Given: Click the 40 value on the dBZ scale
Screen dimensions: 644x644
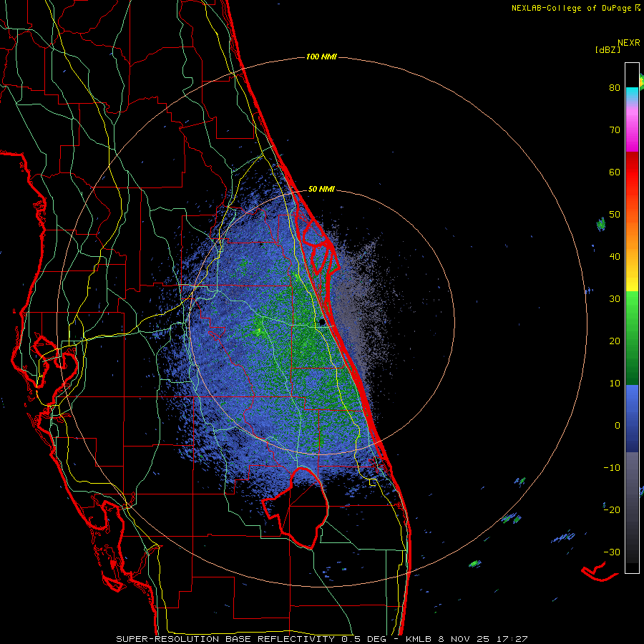Looking at the screenshot, I should 615,257.
